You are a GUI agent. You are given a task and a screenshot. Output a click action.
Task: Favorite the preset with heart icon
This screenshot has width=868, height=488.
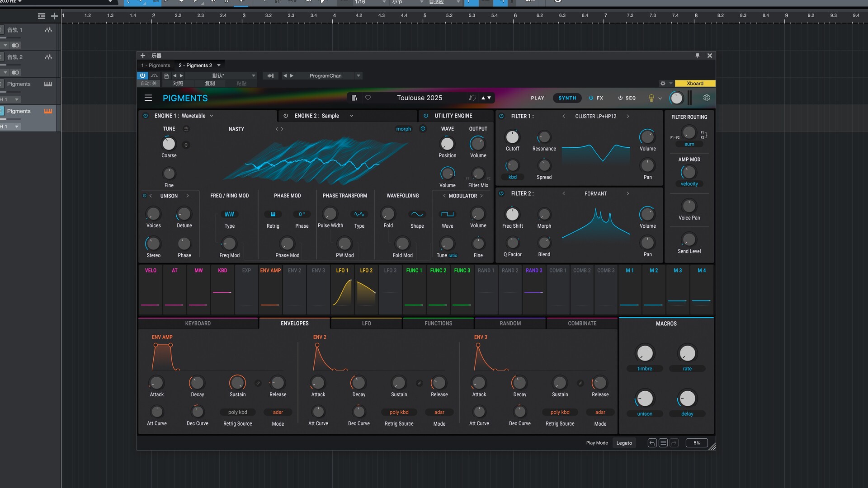point(368,98)
